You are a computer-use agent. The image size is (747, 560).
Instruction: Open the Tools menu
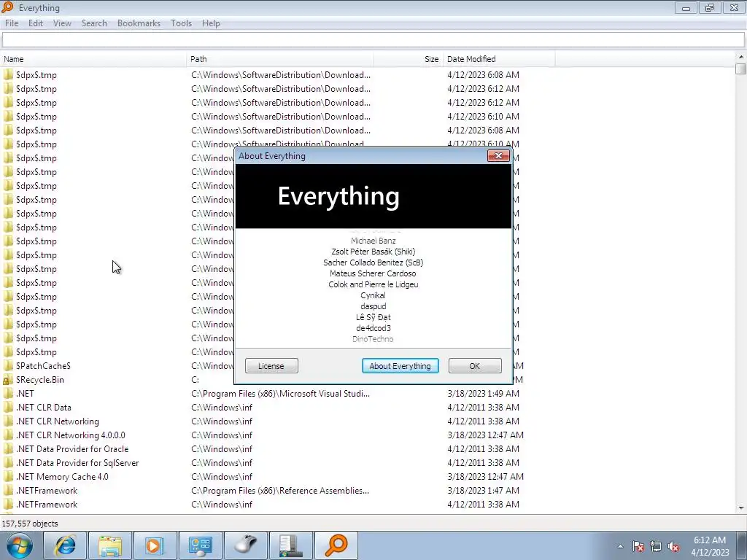pyautogui.click(x=181, y=23)
